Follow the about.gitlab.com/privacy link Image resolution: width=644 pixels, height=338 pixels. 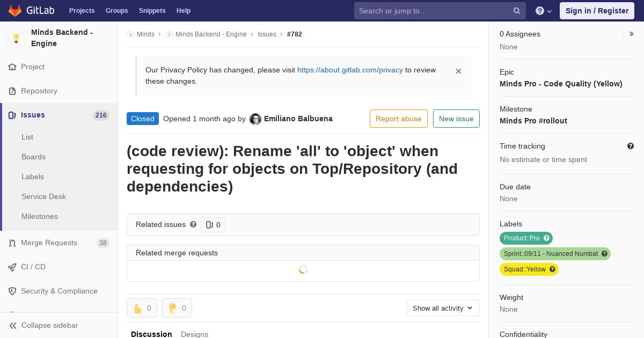pyautogui.click(x=350, y=70)
